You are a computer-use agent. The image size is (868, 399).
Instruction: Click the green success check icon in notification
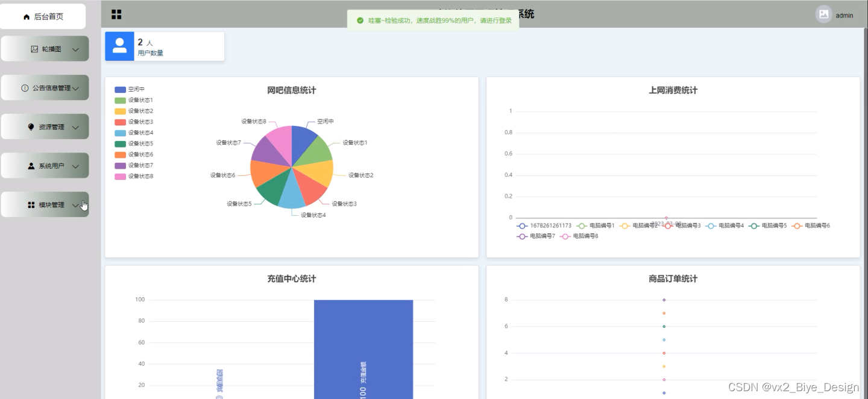click(x=360, y=20)
